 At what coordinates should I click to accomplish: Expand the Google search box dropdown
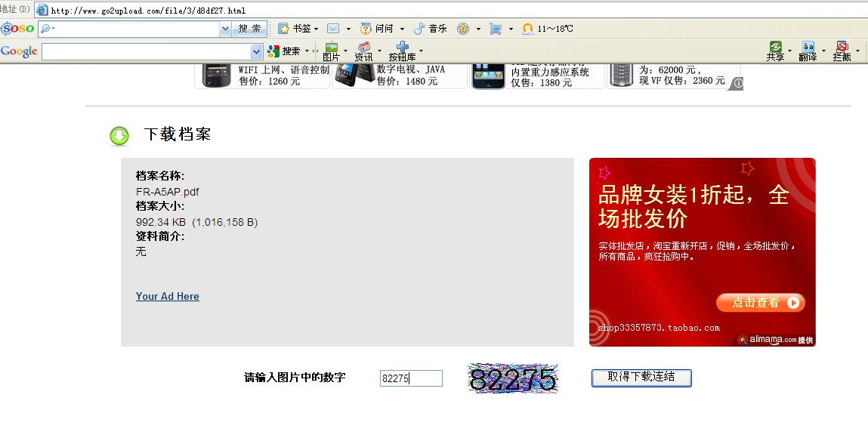point(256,51)
